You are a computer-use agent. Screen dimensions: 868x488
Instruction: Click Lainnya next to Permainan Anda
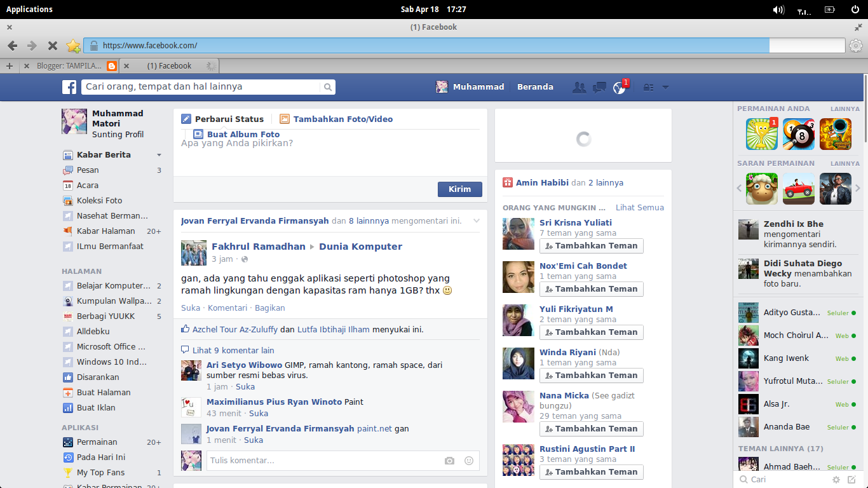coord(845,109)
